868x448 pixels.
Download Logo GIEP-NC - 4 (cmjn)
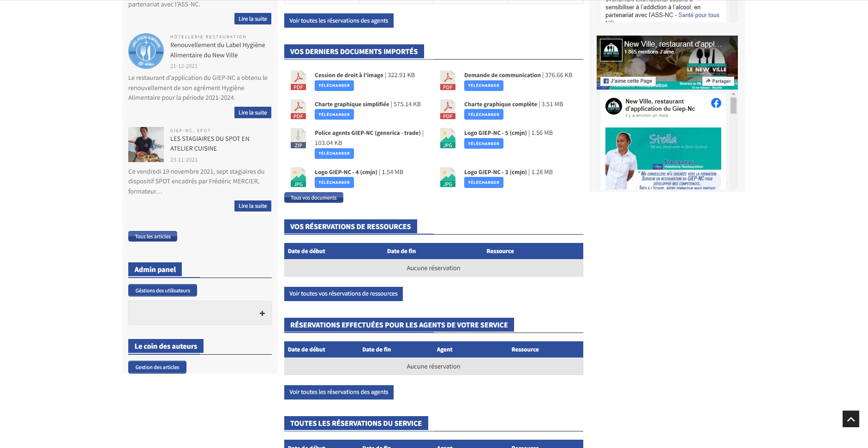point(334,182)
